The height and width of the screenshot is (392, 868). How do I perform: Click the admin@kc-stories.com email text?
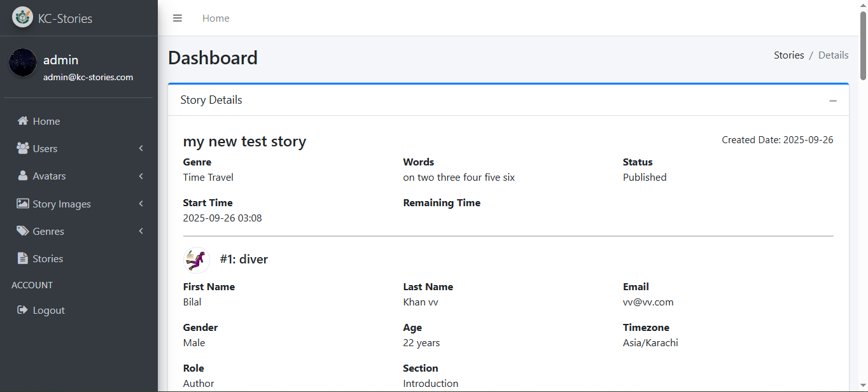pyautogui.click(x=88, y=77)
